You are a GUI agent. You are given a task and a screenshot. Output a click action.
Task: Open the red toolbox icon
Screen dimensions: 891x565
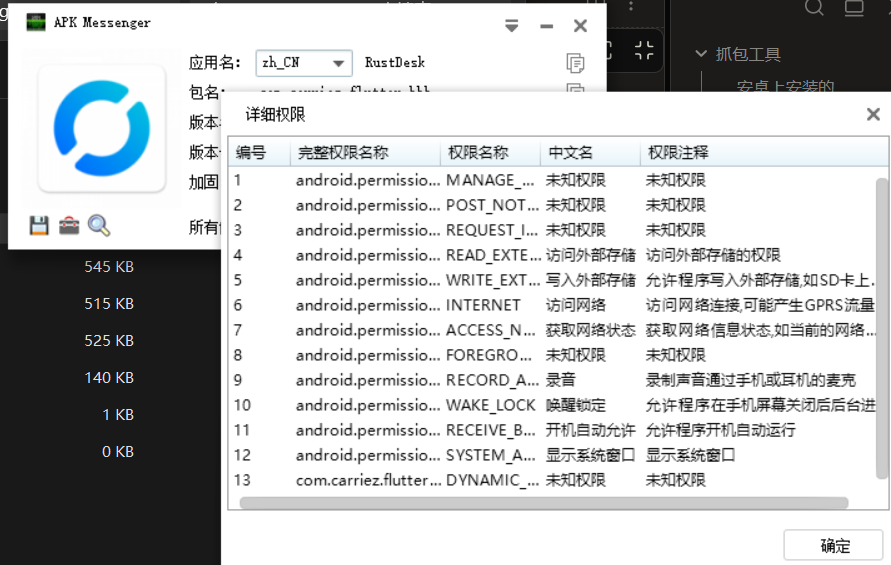(x=69, y=226)
